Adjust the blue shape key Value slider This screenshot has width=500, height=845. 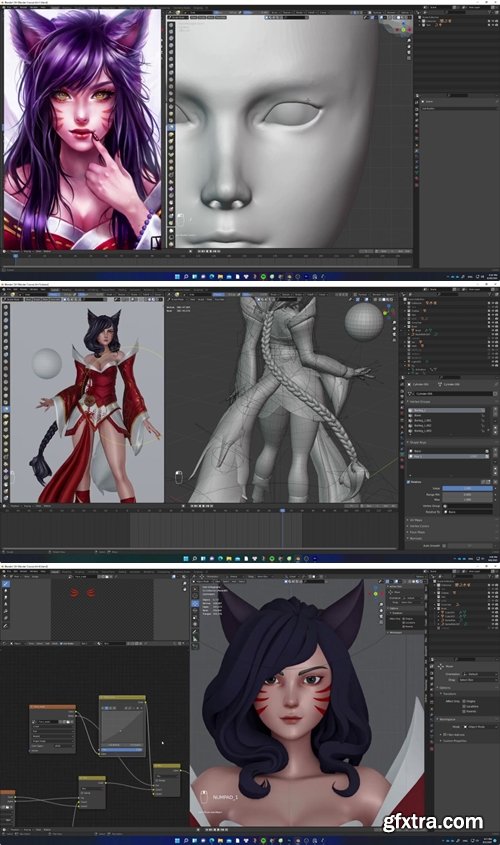point(468,488)
